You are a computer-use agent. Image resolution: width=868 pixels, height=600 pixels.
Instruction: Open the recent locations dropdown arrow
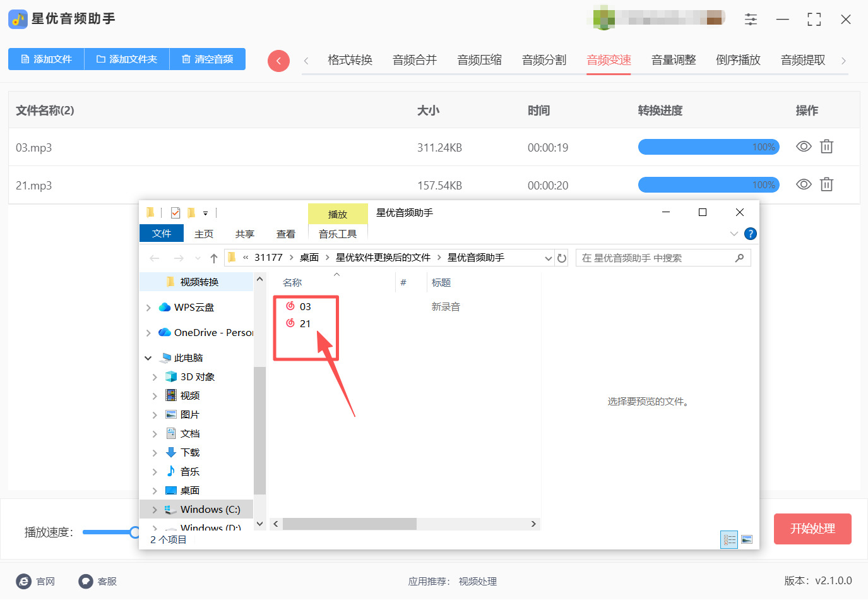click(198, 258)
